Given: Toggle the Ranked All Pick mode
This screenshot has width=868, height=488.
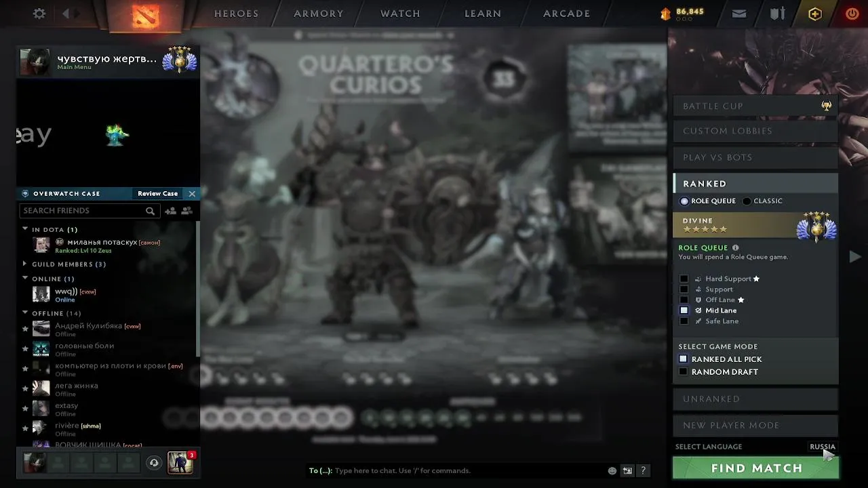Looking at the screenshot, I should point(683,359).
